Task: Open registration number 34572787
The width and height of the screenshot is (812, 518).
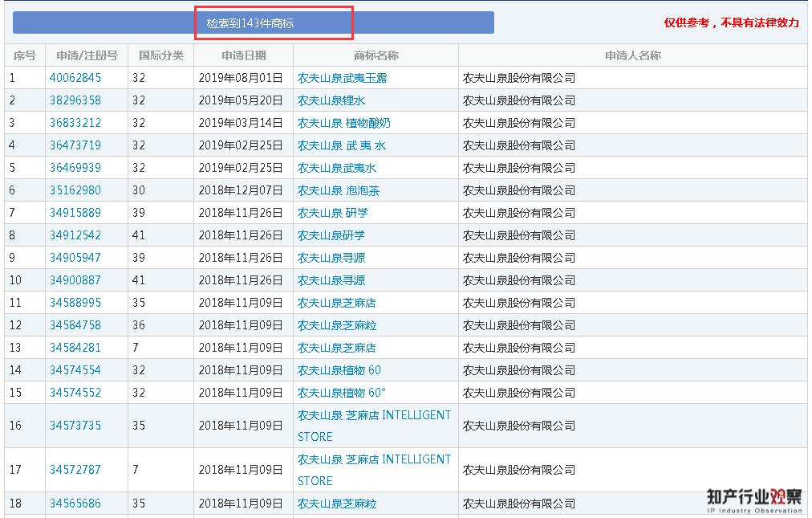Action: tap(75, 469)
